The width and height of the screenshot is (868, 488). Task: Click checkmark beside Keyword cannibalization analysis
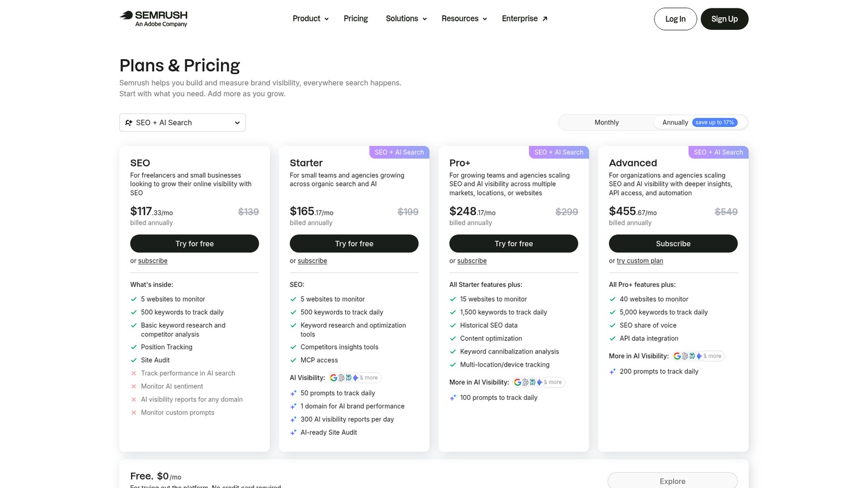pyautogui.click(x=453, y=352)
